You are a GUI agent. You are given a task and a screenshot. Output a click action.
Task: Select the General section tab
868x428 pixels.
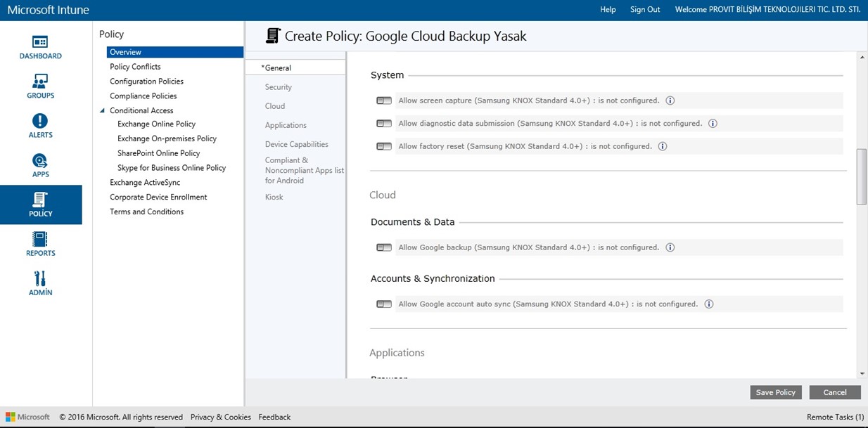(295, 68)
